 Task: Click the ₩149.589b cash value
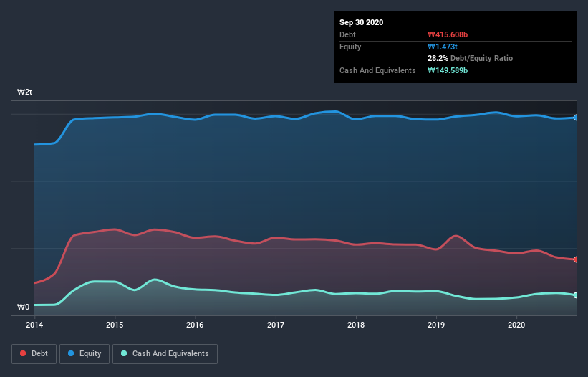point(448,70)
